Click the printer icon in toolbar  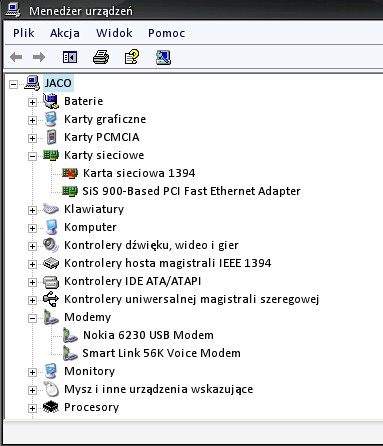tap(101, 57)
